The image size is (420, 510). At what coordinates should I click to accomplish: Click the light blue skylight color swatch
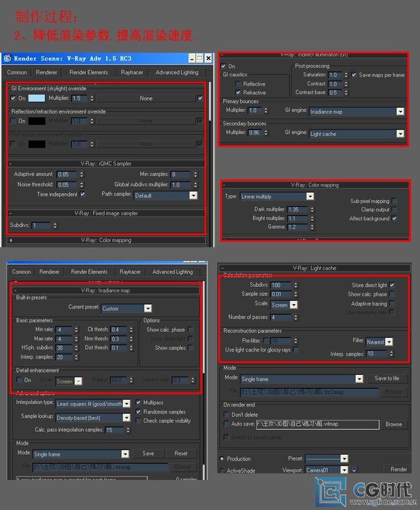click(x=37, y=98)
